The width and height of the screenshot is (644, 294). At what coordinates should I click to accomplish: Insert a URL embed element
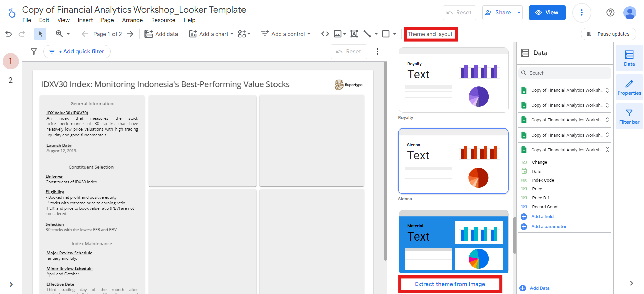tap(325, 34)
